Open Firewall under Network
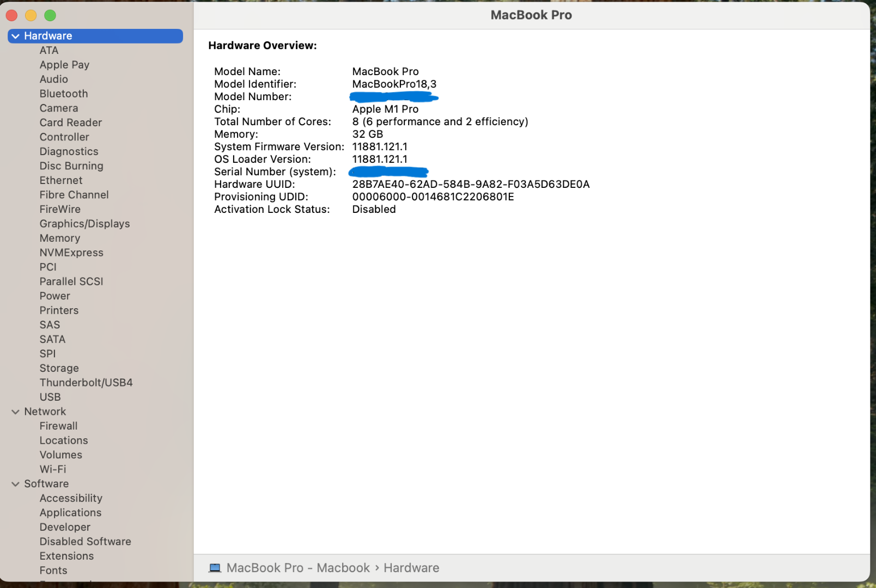Screen dimensions: 876x588 [x=59, y=426]
